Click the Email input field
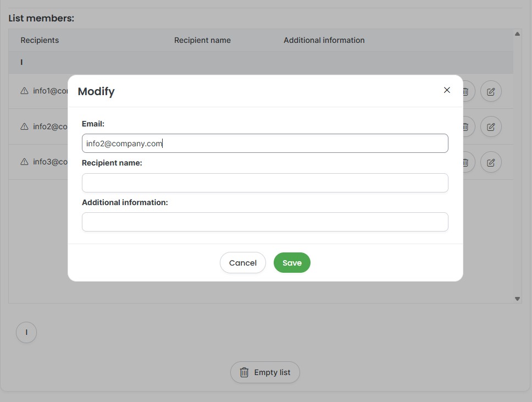This screenshot has height=402, width=532. (265, 144)
